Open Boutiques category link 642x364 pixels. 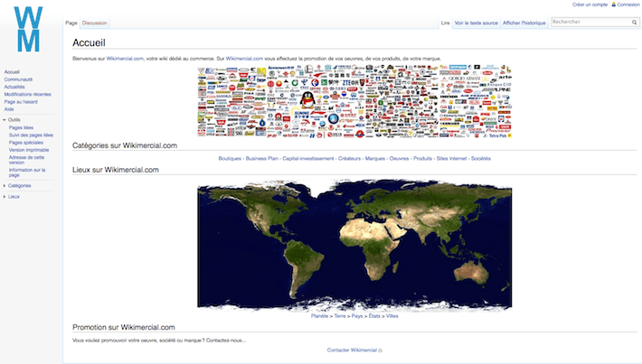pyautogui.click(x=230, y=158)
